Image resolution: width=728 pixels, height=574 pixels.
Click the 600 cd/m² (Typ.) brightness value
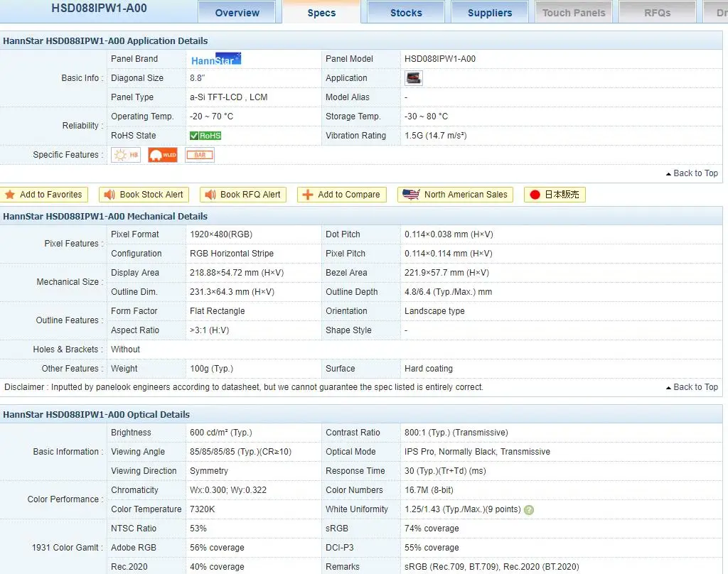(220, 433)
